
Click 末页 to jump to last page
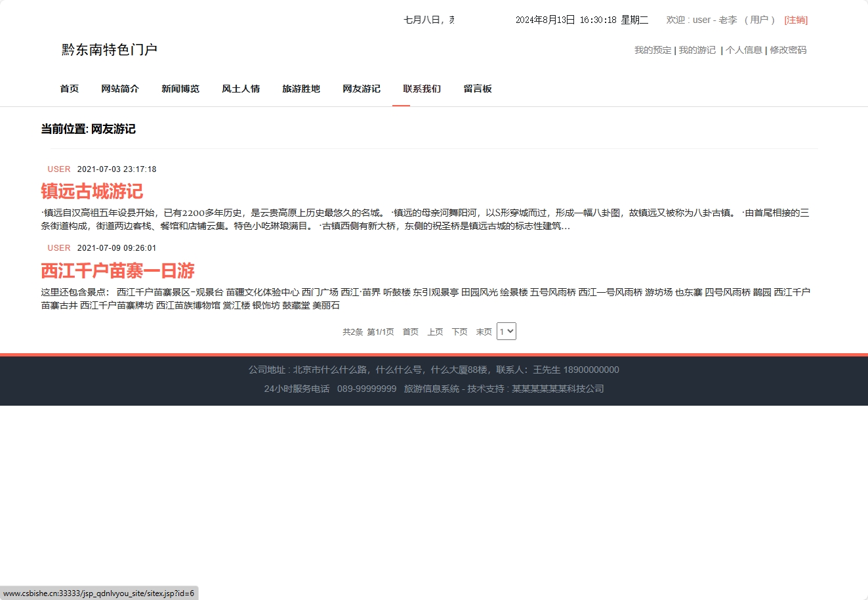click(484, 332)
